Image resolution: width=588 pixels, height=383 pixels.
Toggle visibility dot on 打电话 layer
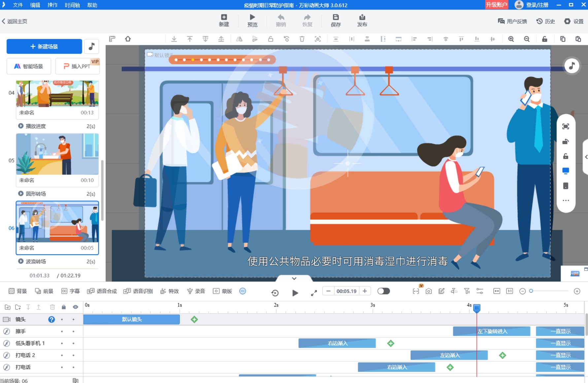[x=73, y=367]
